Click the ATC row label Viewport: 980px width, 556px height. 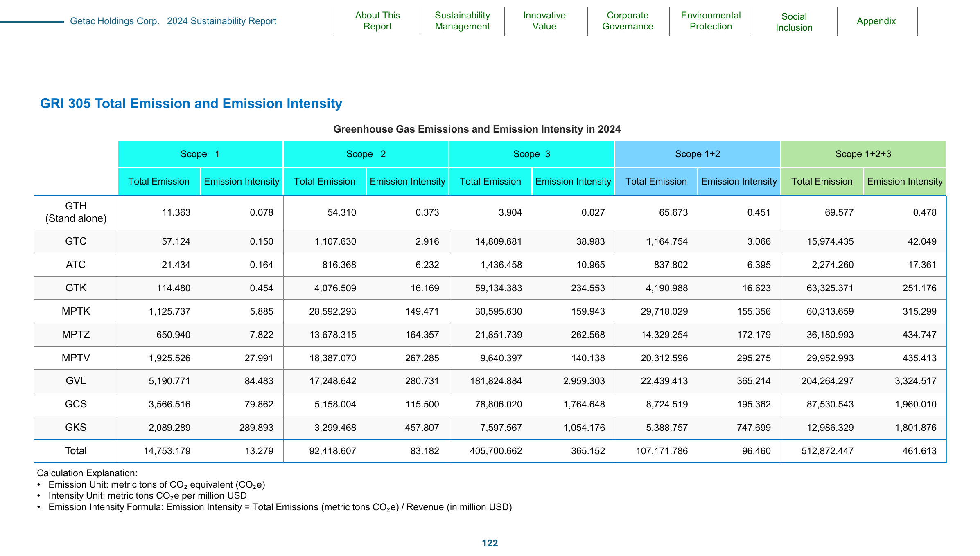pyautogui.click(x=76, y=264)
